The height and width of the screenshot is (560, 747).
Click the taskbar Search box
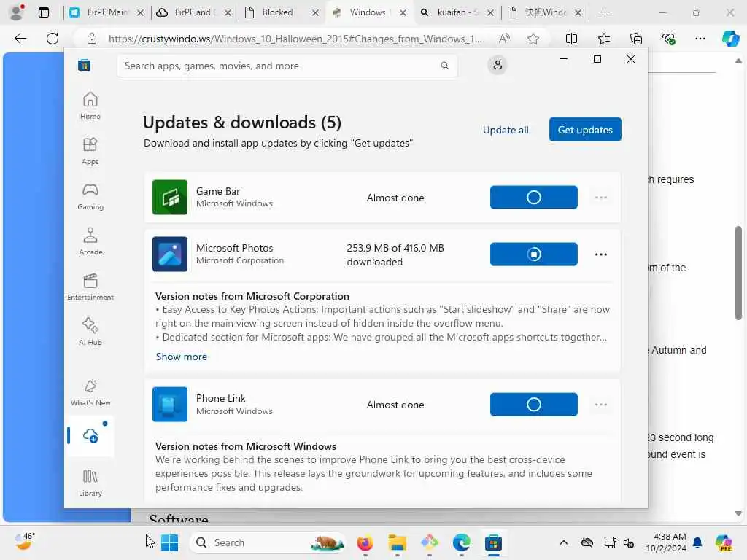(268, 542)
